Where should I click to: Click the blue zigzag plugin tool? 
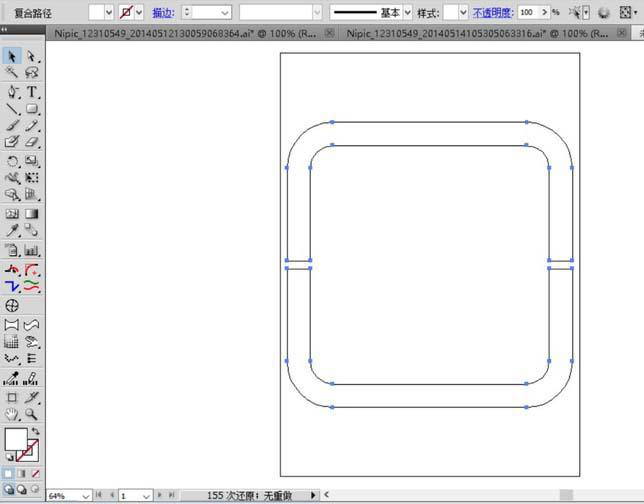[x=12, y=286]
